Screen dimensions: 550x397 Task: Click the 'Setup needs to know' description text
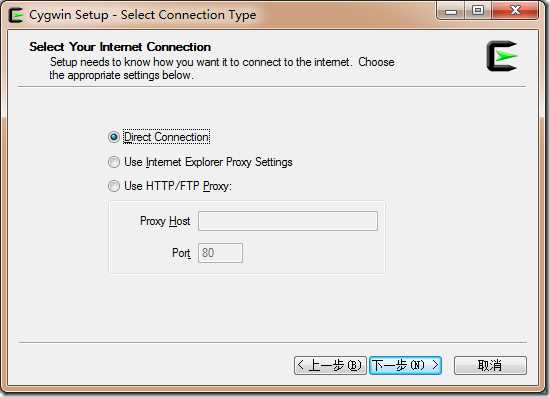tap(222, 68)
